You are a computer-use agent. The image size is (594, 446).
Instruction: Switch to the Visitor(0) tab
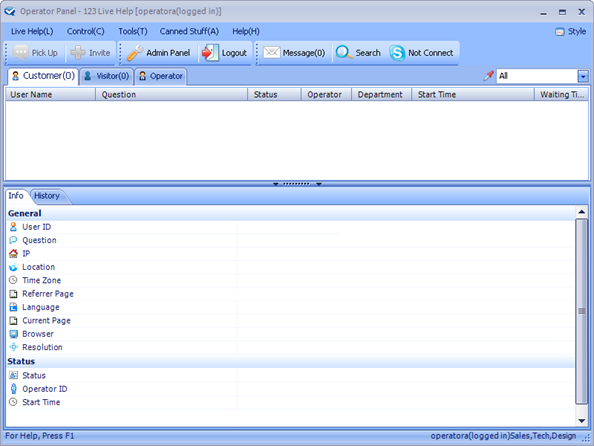click(x=106, y=76)
